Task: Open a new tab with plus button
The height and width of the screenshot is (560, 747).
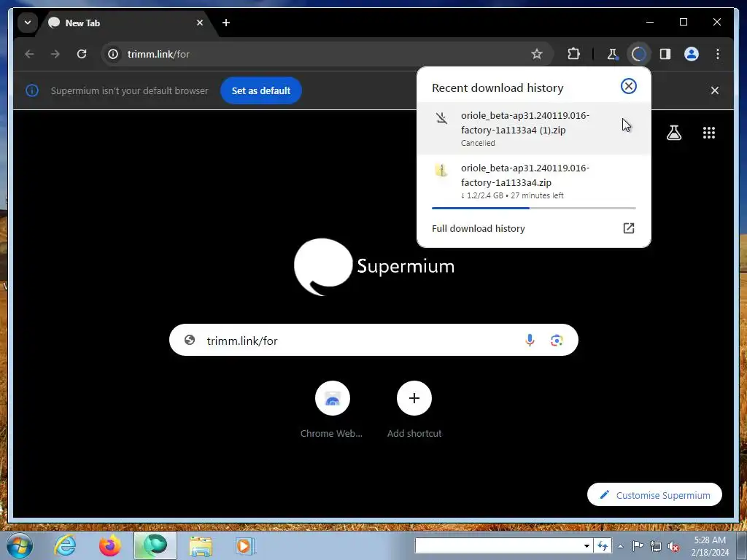Action: (226, 23)
